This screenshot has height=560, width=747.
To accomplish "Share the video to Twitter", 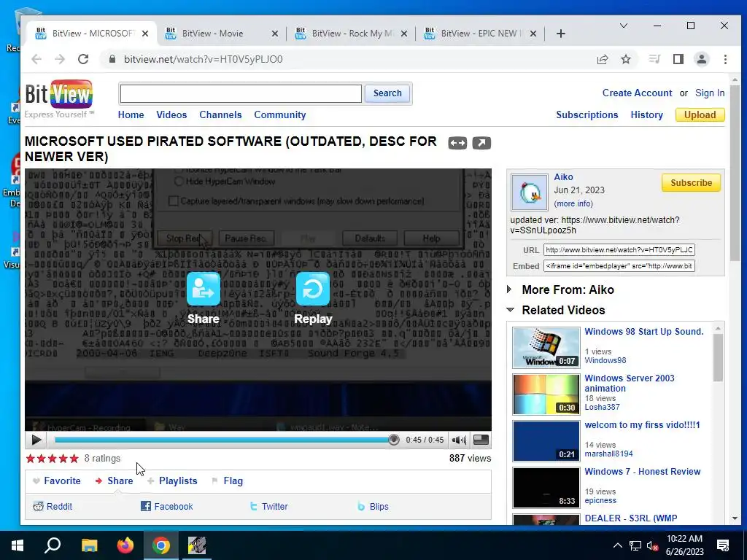I will 268,507.
